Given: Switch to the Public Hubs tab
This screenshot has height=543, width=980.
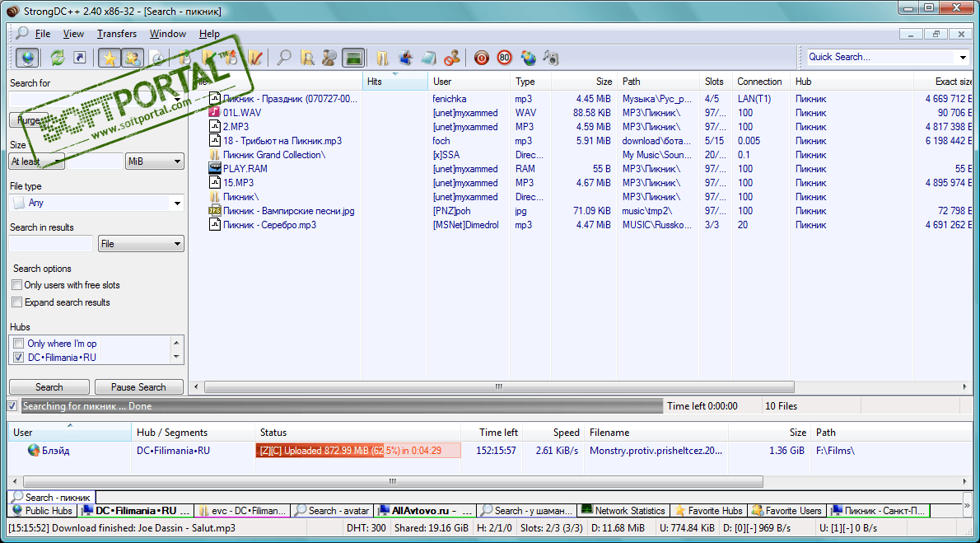Looking at the screenshot, I should click(42, 511).
